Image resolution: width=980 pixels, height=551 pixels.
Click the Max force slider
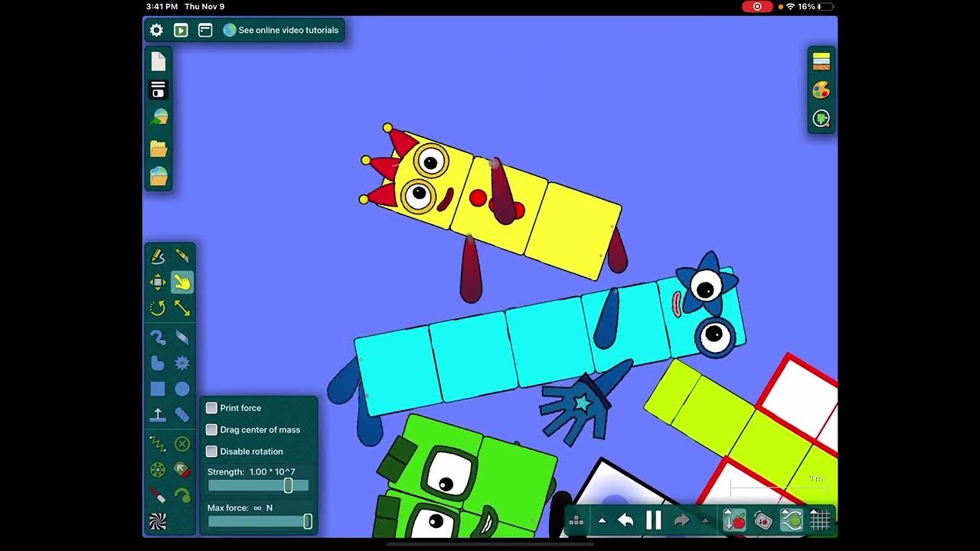[x=260, y=521]
